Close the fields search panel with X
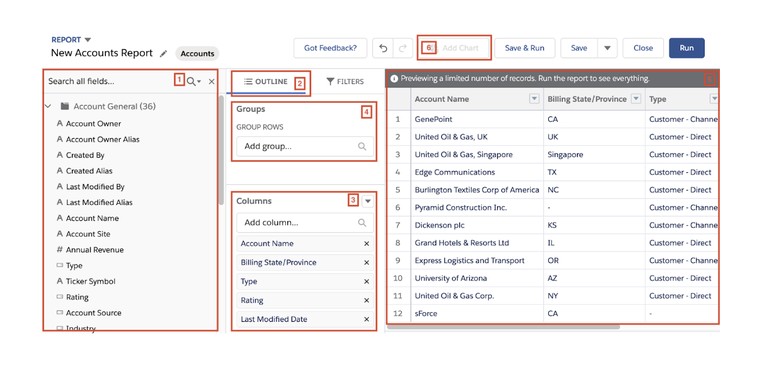Image resolution: width=768 pixels, height=387 pixels. point(212,81)
